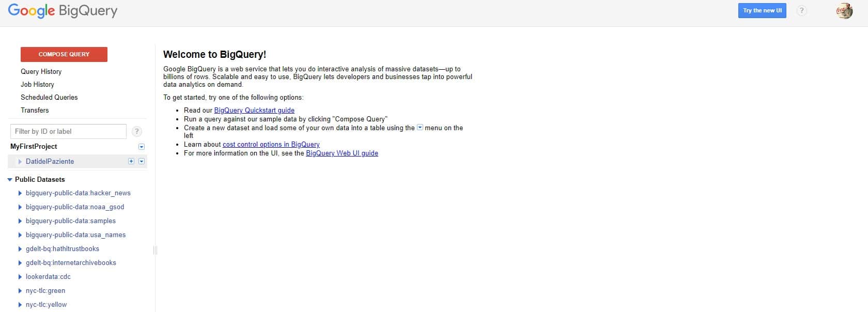The width and height of the screenshot is (868, 312).
Task: Click the inline dropdown icon in the welcome text
Action: 420,127
